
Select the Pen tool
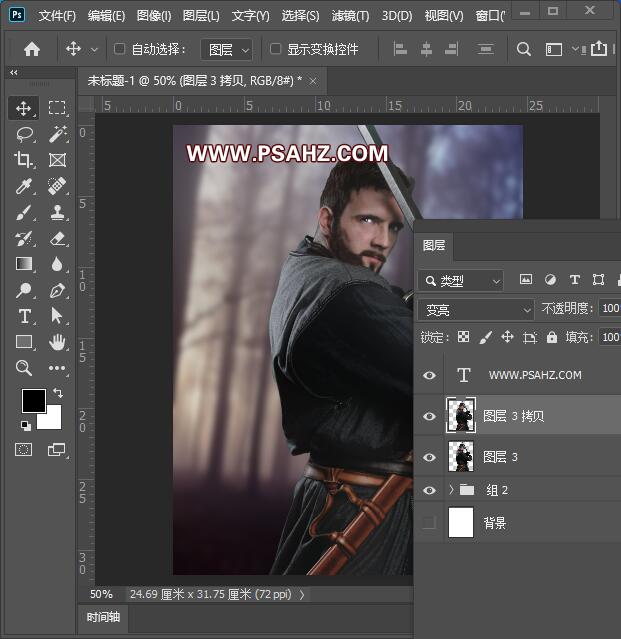(57, 290)
